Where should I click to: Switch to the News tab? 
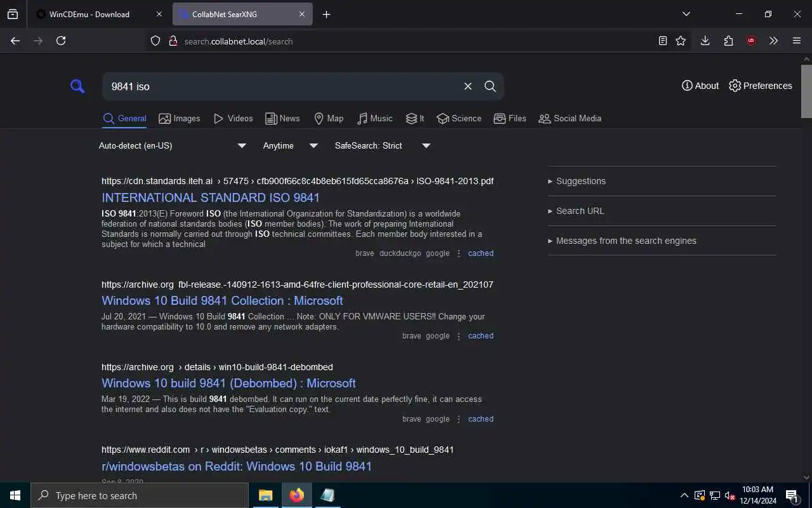coord(282,119)
